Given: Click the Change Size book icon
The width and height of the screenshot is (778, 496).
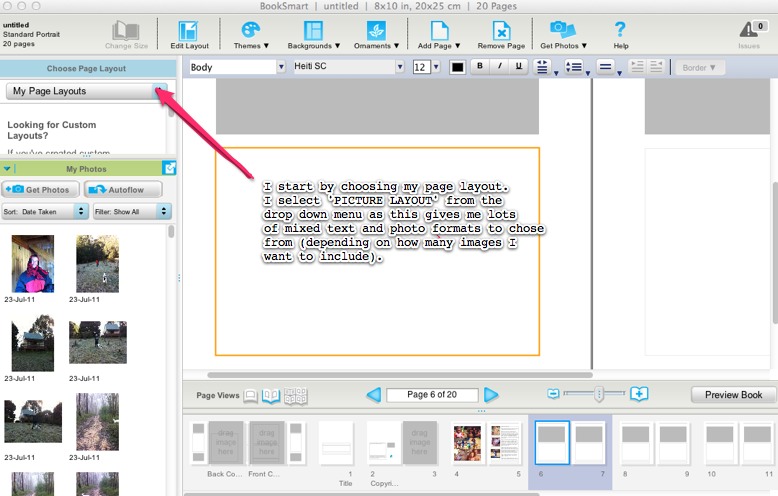Looking at the screenshot, I should [126, 31].
